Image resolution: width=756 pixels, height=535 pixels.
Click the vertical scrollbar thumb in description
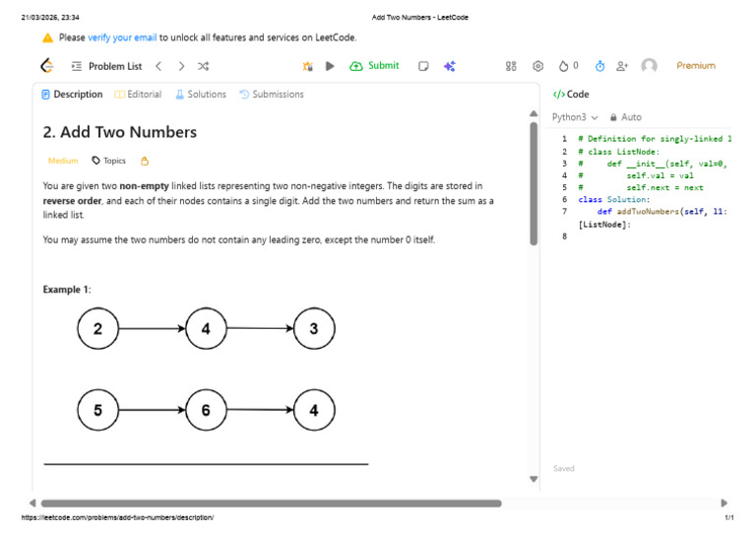point(534,183)
